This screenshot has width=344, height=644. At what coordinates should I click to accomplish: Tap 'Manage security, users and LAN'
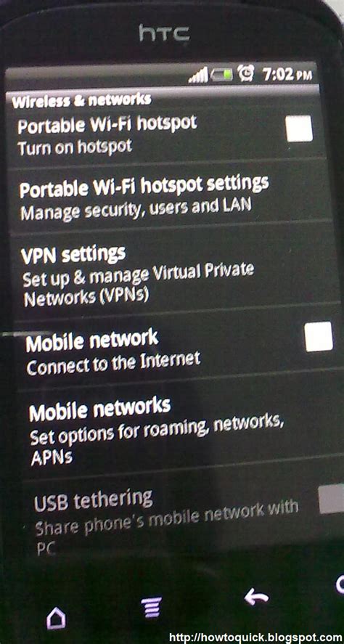[135, 208]
